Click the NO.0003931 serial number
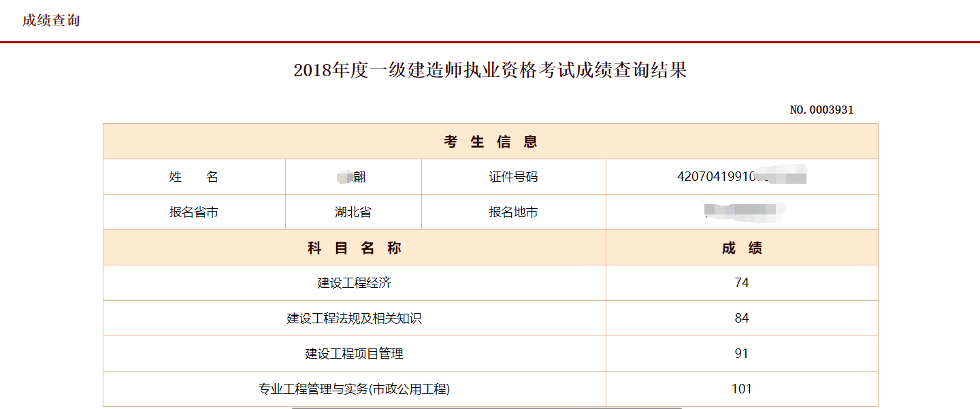The width and height of the screenshot is (980, 409). coord(821,110)
